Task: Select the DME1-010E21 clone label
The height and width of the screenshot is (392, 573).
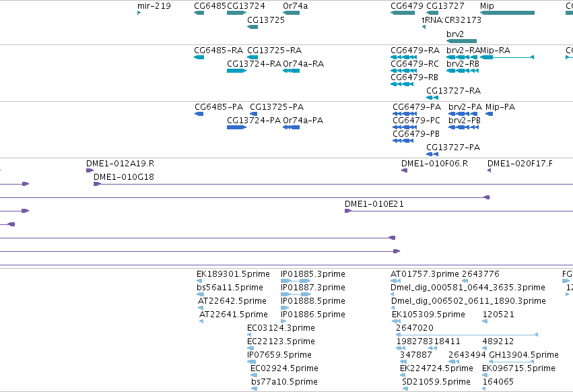Action: [374, 204]
